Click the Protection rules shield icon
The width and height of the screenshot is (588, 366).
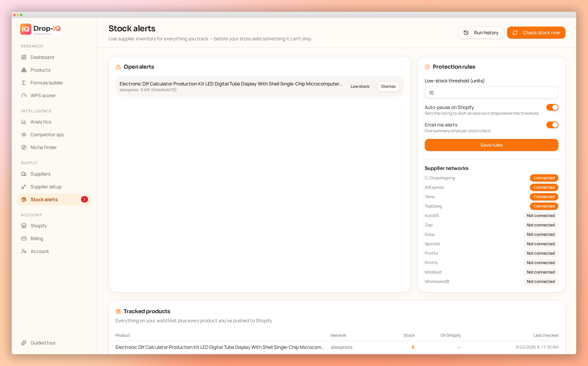pyautogui.click(x=427, y=67)
